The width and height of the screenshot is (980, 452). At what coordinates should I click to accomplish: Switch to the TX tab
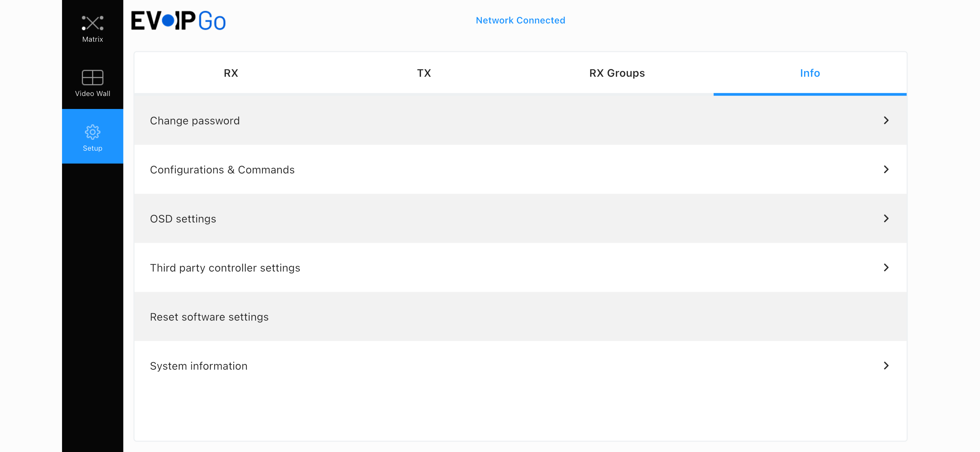pos(424,73)
